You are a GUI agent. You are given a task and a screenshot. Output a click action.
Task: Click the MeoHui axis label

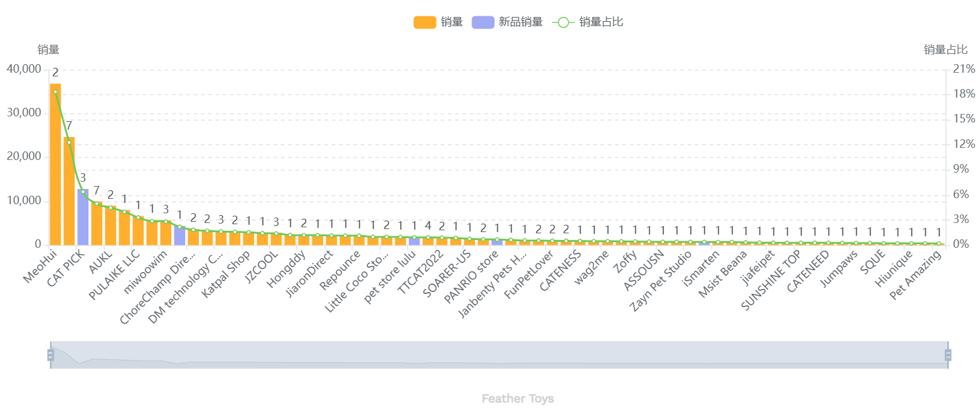coord(40,266)
